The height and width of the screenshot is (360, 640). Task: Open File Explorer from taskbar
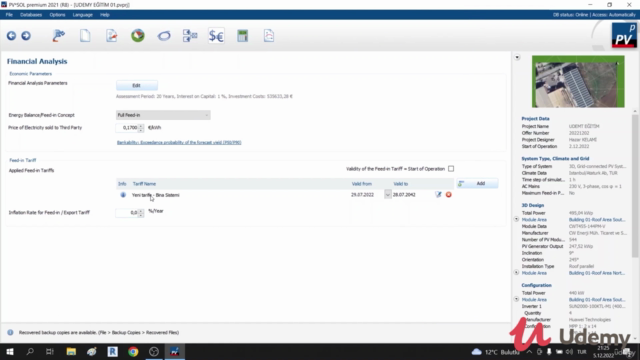click(x=71, y=351)
